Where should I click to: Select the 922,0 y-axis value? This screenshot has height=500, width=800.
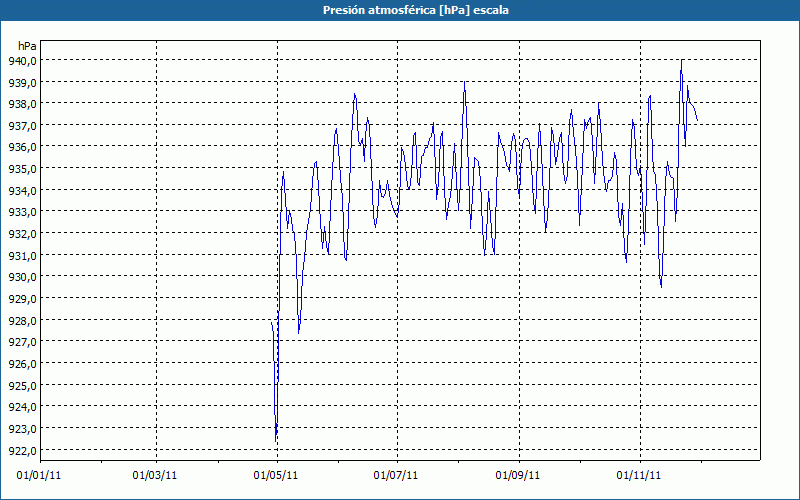pyautogui.click(x=22, y=451)
